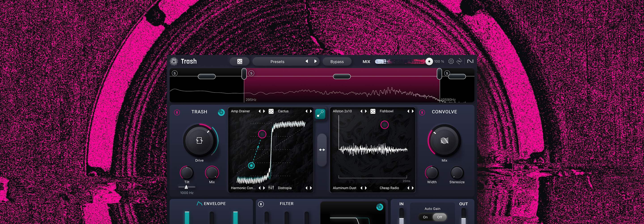Solo the high frequency band

pyautogui.click(x=447, y=73)
